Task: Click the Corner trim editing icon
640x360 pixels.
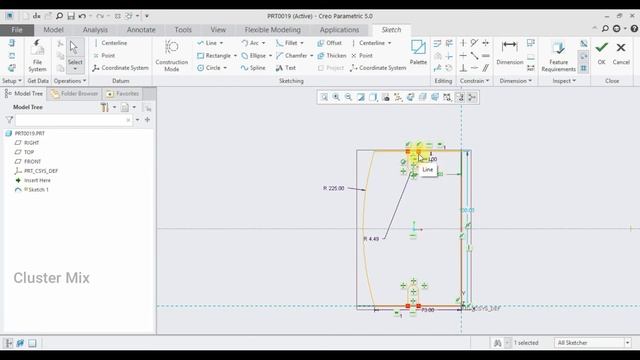Action: 449,56
